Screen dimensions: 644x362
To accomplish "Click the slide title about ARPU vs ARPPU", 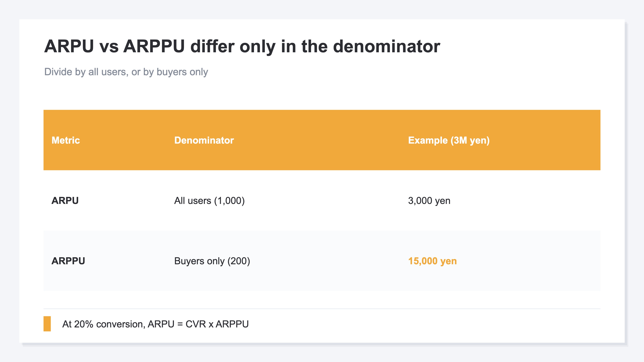I will coord(242,46).
